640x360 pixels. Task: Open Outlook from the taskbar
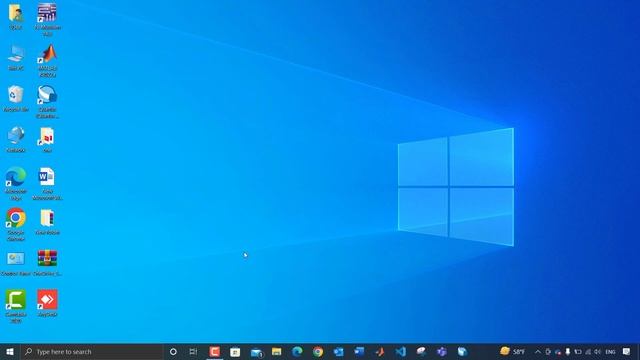pos(338,351)
